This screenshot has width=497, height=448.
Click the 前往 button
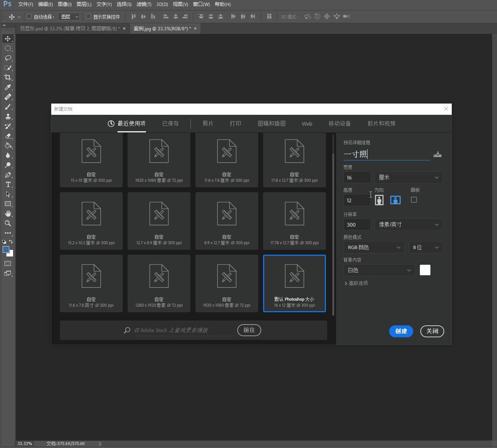[249, 330]
